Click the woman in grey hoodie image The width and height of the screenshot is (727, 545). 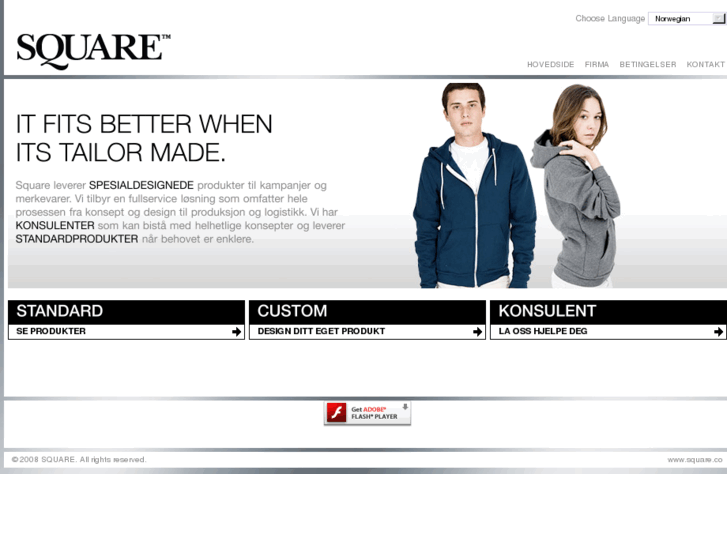(577, 186)
